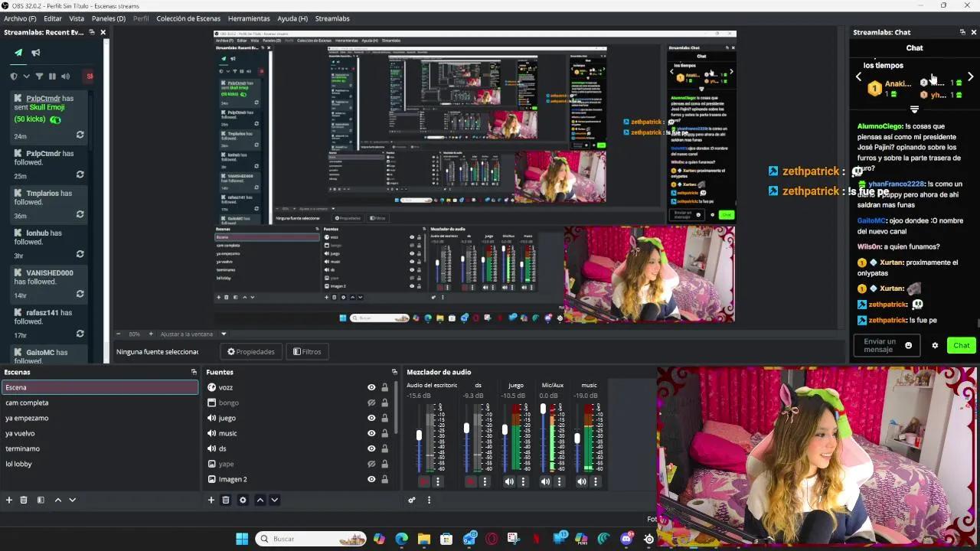Add a new source with the plus icon
This screenshot has height=551, width=980.
coord(211,500)
